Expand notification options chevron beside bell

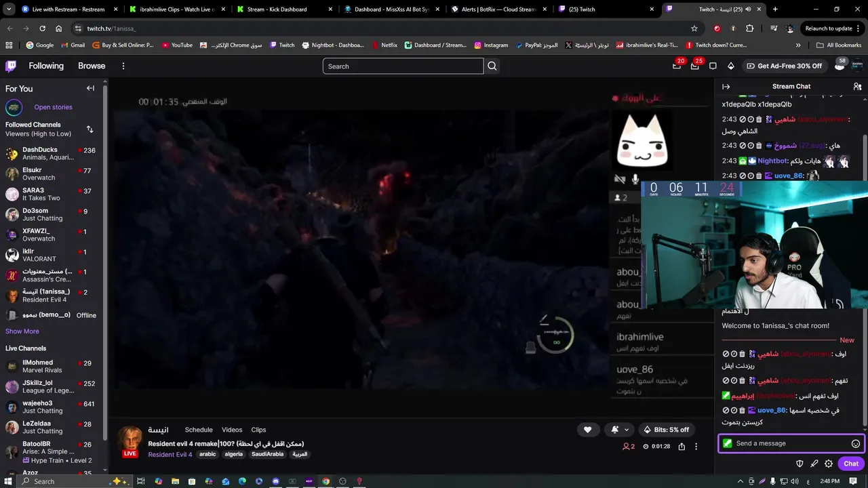point(626,430)
